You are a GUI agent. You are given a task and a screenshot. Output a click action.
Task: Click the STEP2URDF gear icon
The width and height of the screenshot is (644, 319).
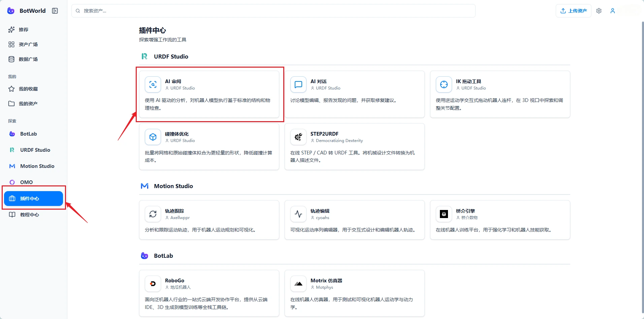(x=298, y=137)
